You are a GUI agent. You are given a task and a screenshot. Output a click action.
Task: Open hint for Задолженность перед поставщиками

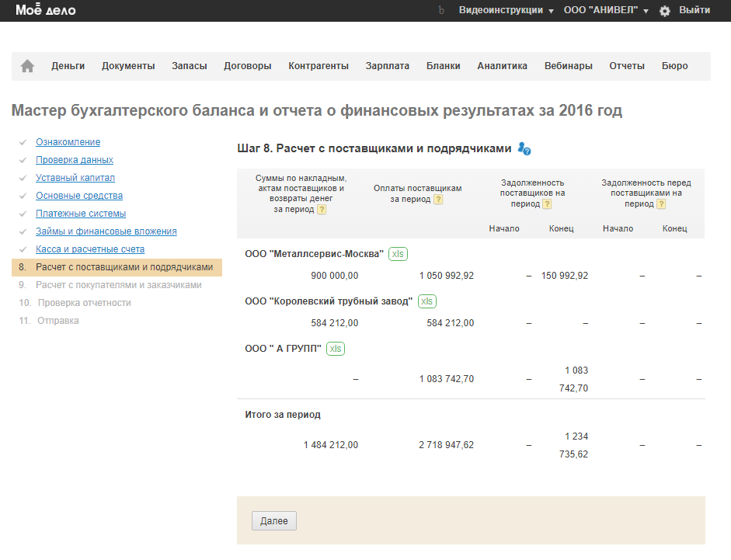point(661,204)
